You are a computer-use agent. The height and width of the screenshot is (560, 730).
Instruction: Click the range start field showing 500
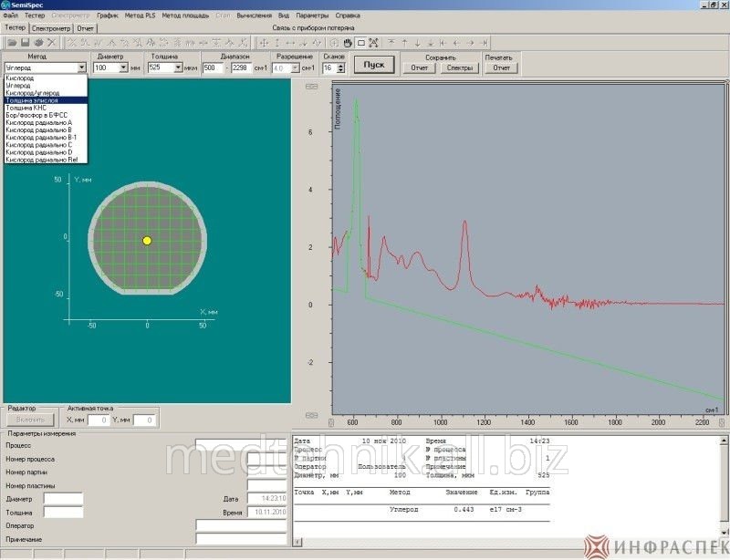[x=212, y=67]
